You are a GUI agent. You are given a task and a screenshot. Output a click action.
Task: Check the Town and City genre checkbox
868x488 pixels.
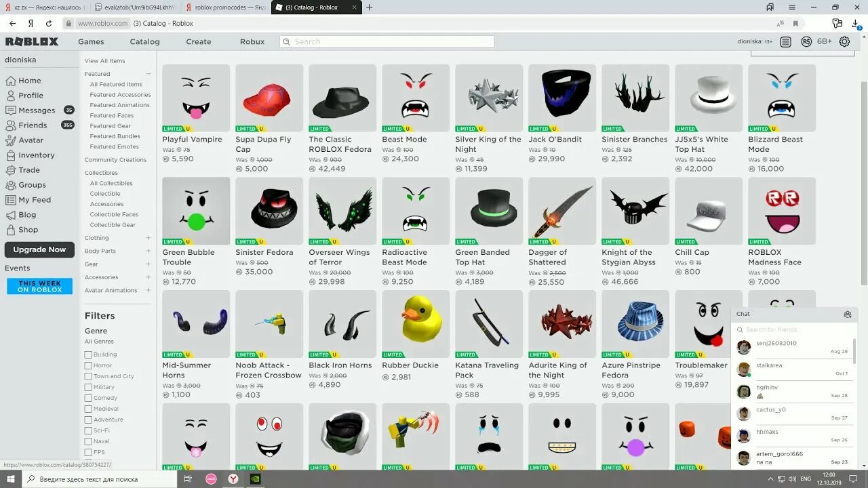[x=88, y=376]
